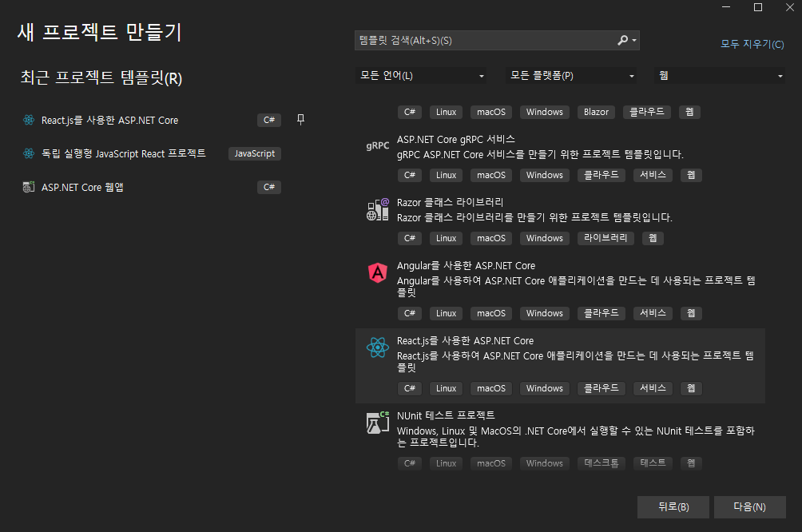Click the 테스트 tag under NUnit project
Screen dimensions: 802x532
pyautogui.click(x=653, y=463)
